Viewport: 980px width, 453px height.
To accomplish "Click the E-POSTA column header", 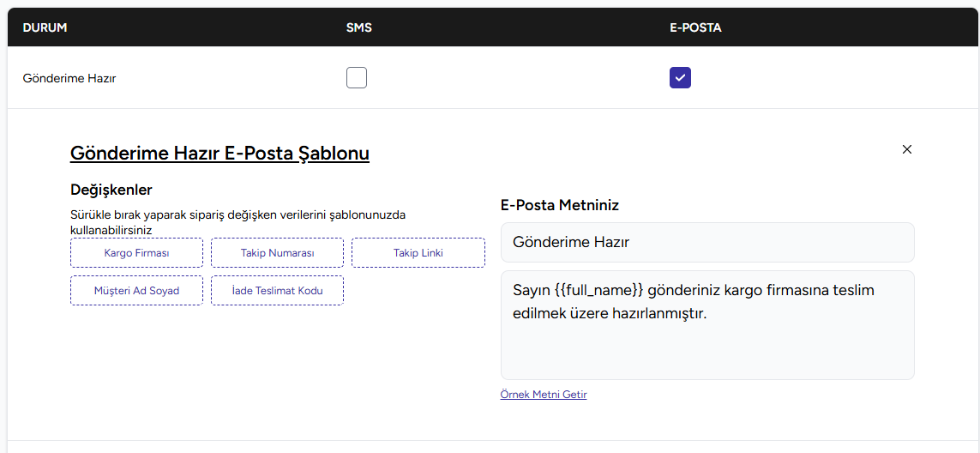I will [695, 27].
